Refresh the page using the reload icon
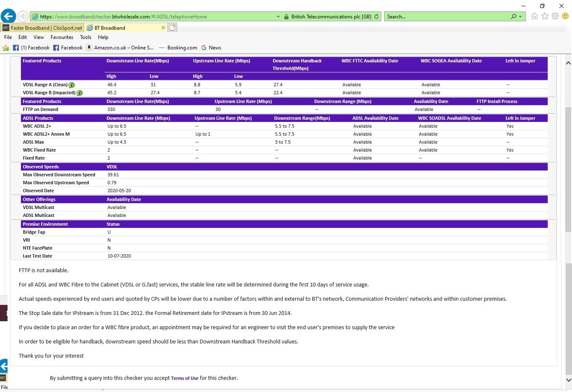Screen dimensions: 572x392 point(376,17)
